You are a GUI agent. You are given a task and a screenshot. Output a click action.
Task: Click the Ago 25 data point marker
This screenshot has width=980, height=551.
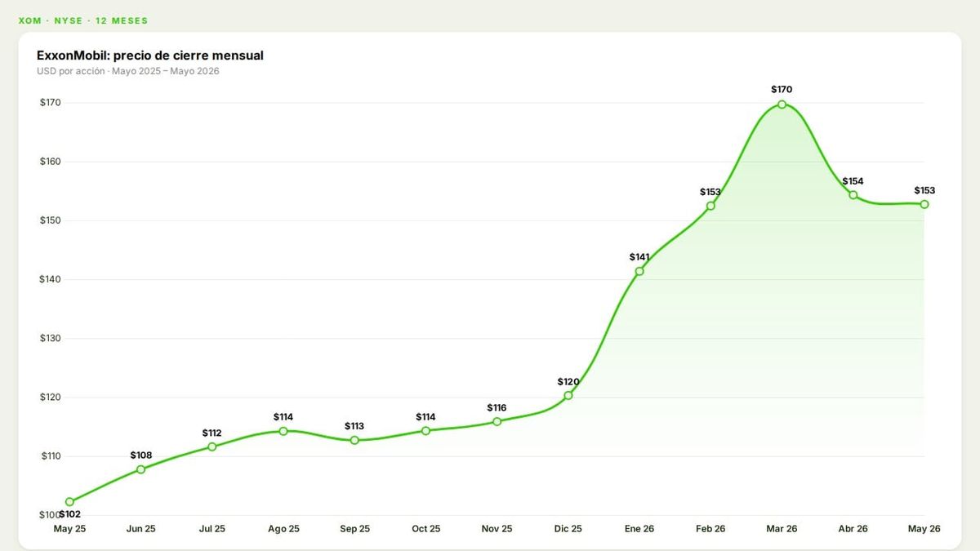tap(283, 431)
